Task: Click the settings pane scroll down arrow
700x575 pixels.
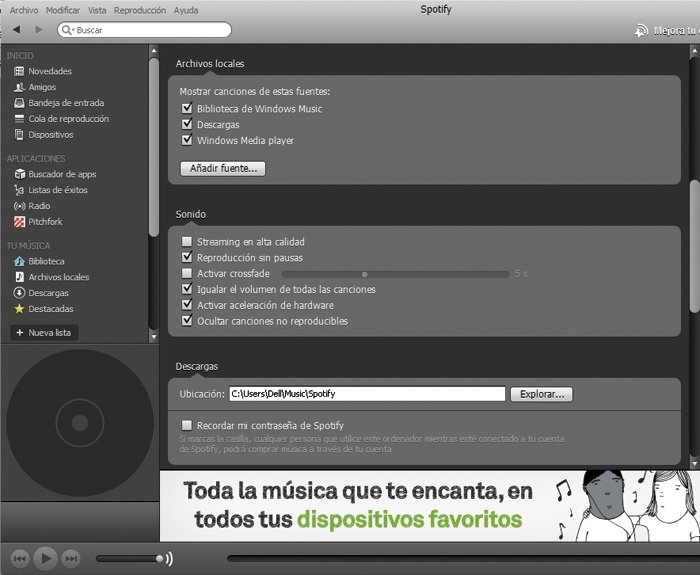Action: click(695, 464)
